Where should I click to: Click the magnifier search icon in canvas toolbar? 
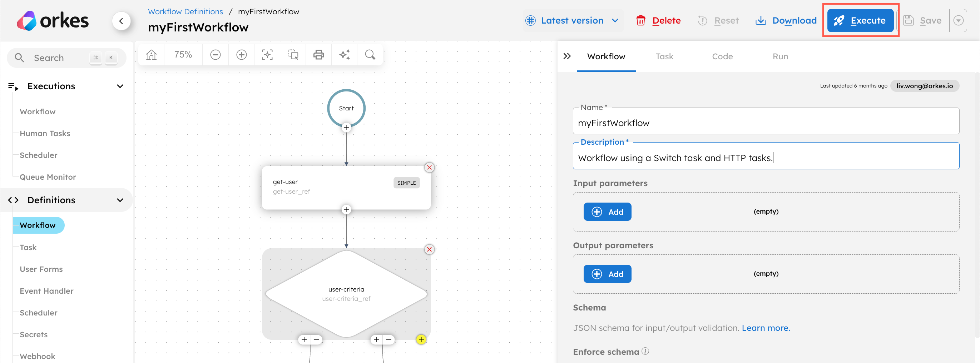[x=370, y=55]
